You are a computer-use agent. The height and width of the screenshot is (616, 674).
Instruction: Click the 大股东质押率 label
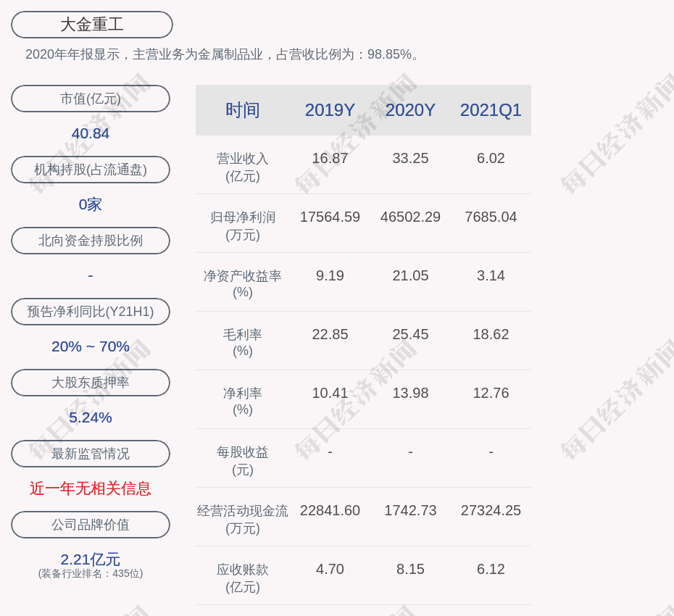tap(91, 383)
